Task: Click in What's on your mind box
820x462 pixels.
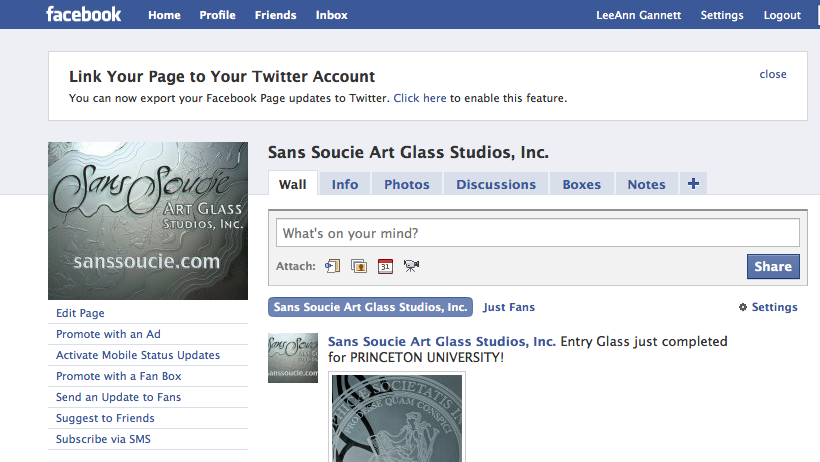Action: (x=538, y=233)
